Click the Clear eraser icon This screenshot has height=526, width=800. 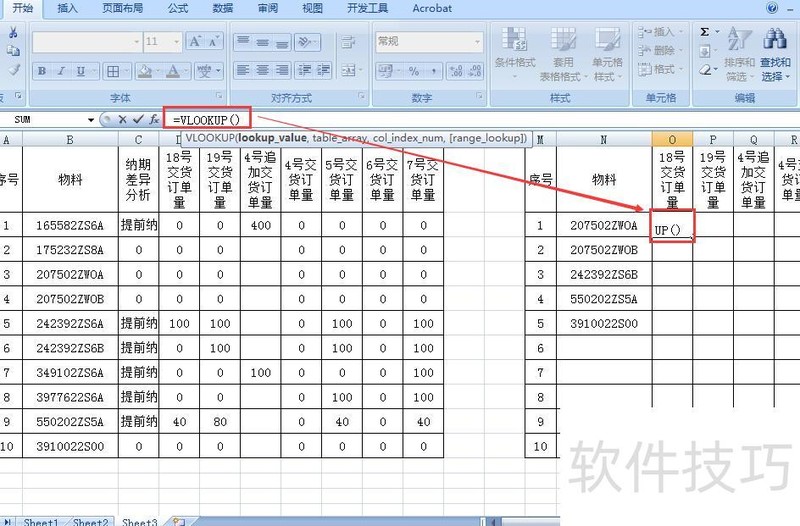tap(705, 69)
